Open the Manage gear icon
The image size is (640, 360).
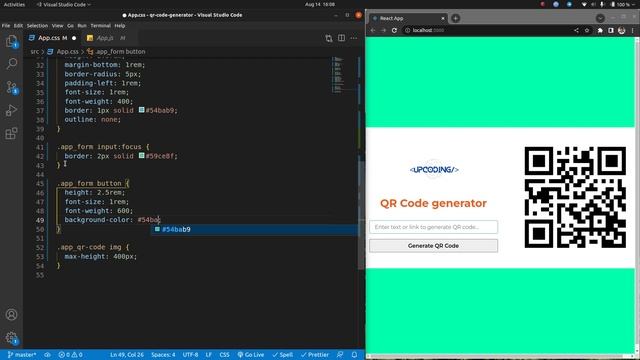[11, 338]
